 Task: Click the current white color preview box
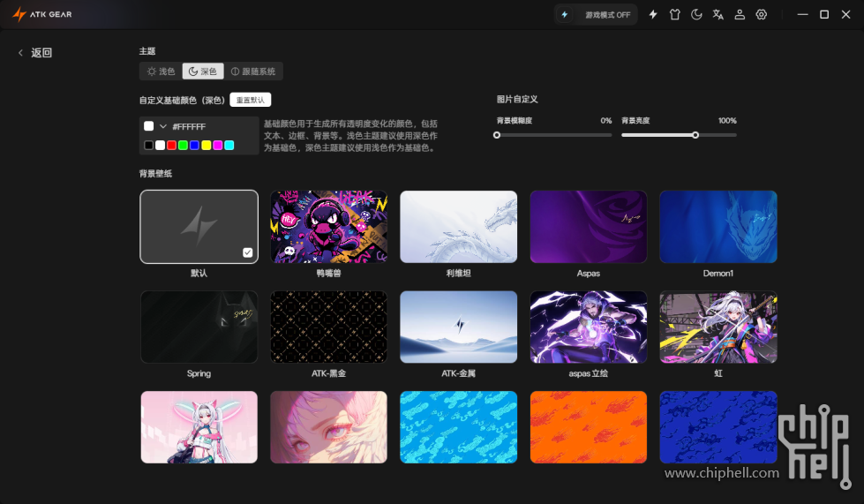(149, 126)
